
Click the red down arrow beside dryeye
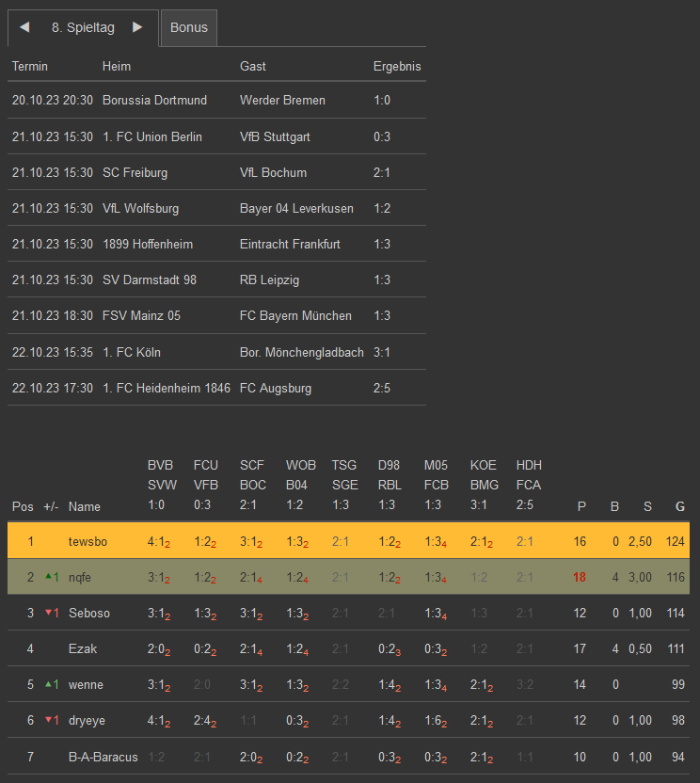point(47,719)
